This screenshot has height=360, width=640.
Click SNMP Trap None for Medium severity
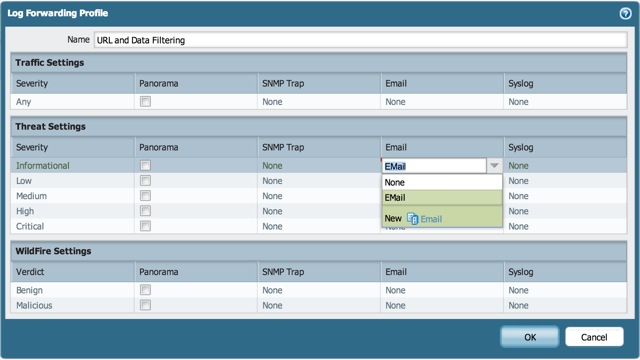pos(272,196)
